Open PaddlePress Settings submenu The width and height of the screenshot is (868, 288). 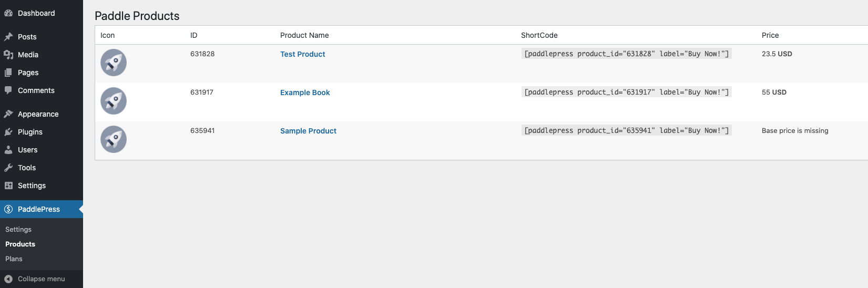click(18, 230)
